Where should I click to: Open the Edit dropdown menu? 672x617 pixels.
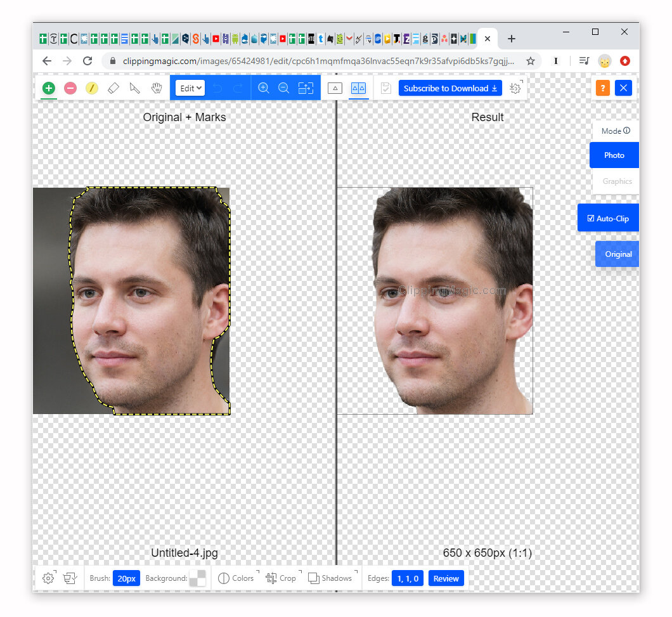(x=190, y=88)
